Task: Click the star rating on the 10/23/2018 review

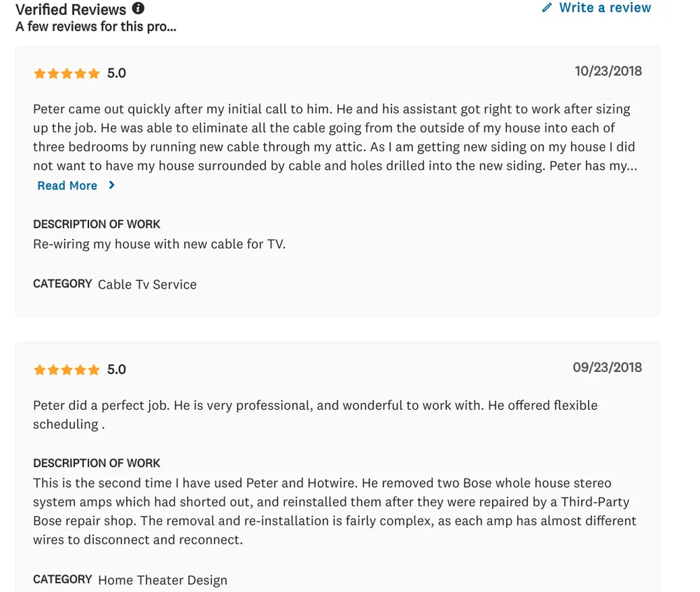Action: (x=66, y=74)
